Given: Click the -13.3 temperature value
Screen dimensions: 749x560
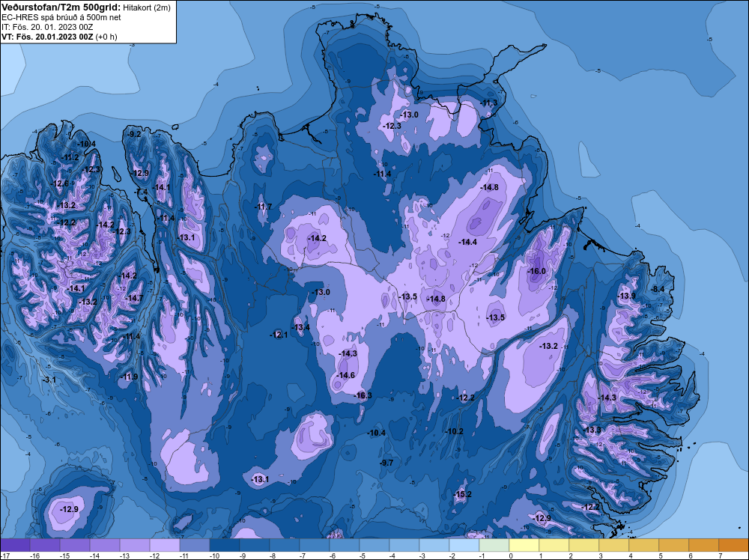Looking at the screenshot, I should pyautogui.click(x=592, y=430).
